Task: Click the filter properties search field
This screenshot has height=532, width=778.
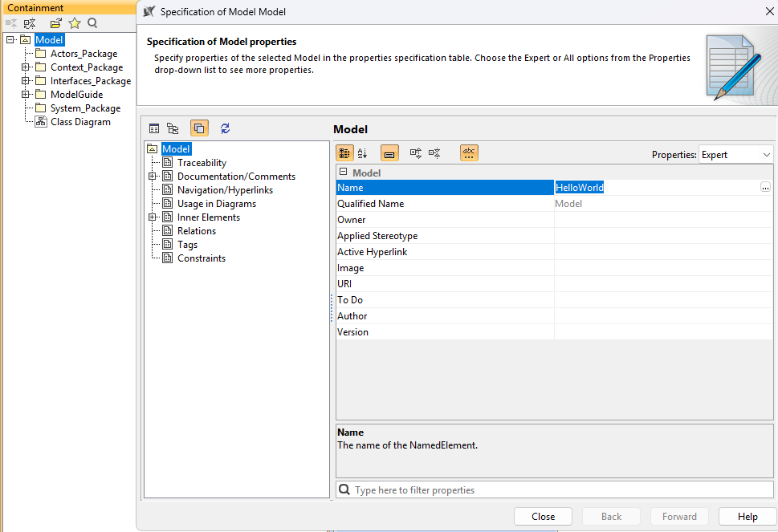Action: 555,489
